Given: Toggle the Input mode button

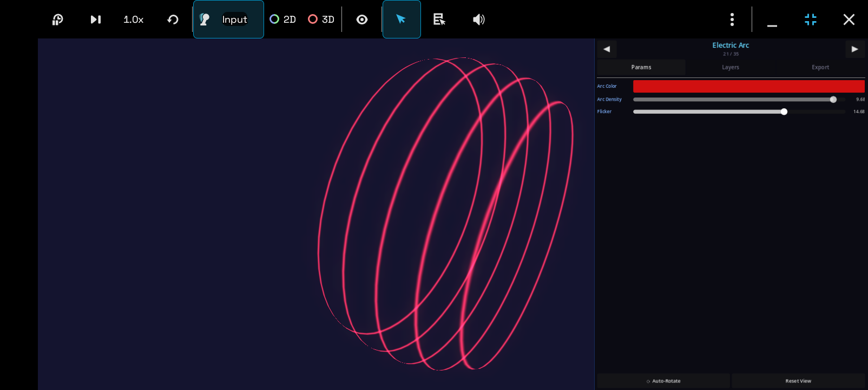Looking at the screenshot, I should pos(228,19).
